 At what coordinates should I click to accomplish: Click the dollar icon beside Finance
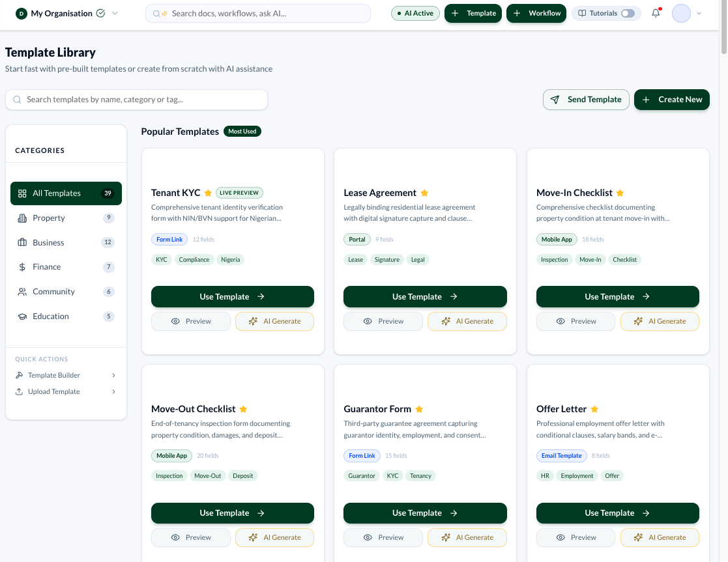[x=22, y=267]
